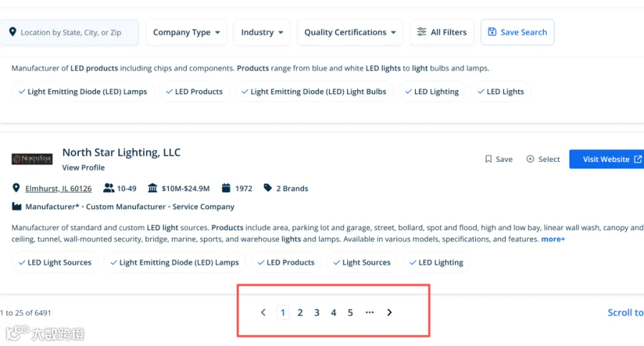
Task: Select page 5 in pagination
Action: pyautogui.click(x=351, y=312)
